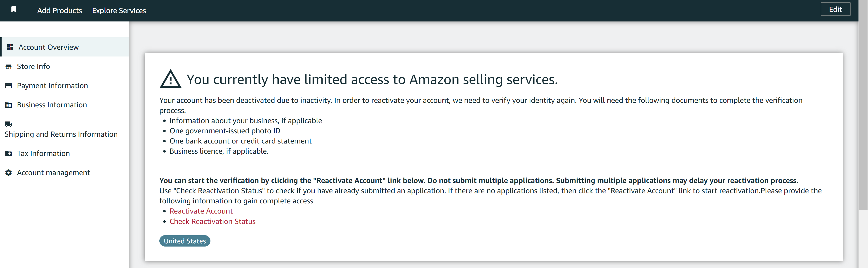
Task: Click the warning triangle icon
Action: (170, 79)
